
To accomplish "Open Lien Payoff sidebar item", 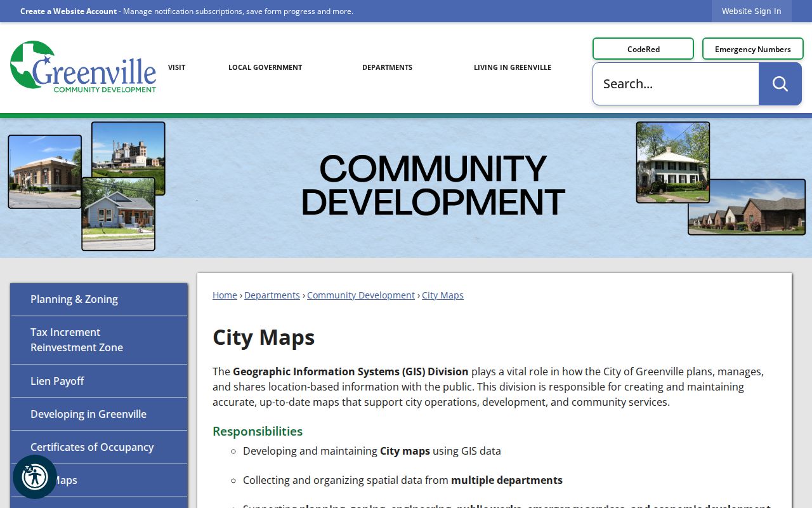I will 99,381.
